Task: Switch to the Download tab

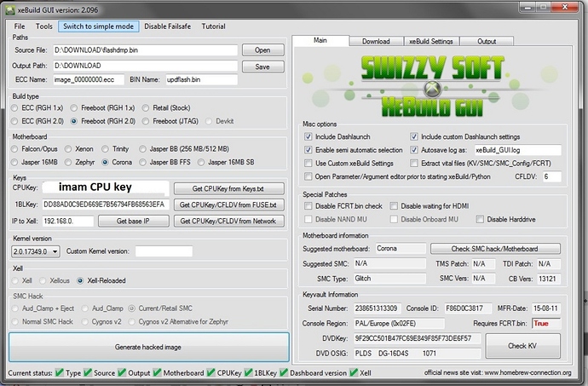Action: click(x=376, y=41)
